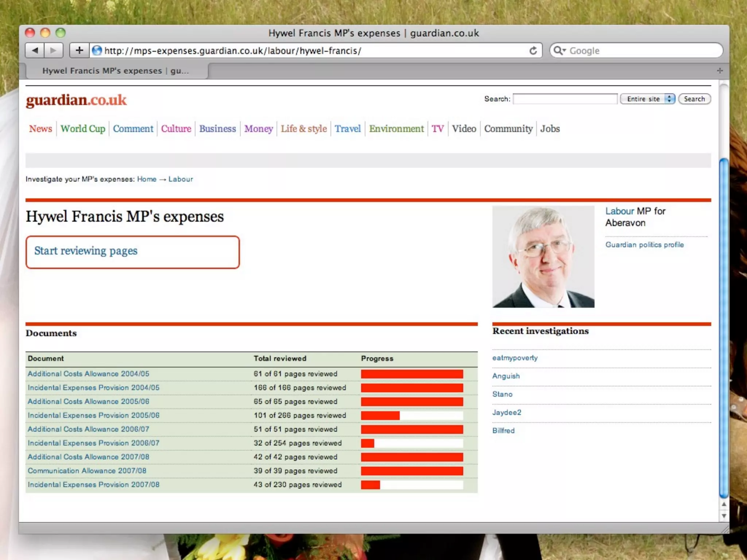Open the Entire site dropdown
Screen dimensions: 747x560
tap(647, 99)
